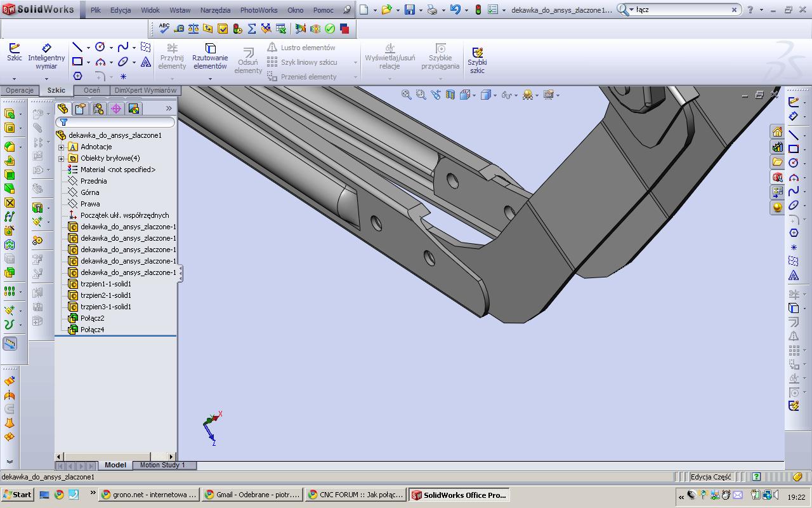Screen dimensions: 812x508
Task: Open the DisplayManager tab icon
Action: point(133,109)
